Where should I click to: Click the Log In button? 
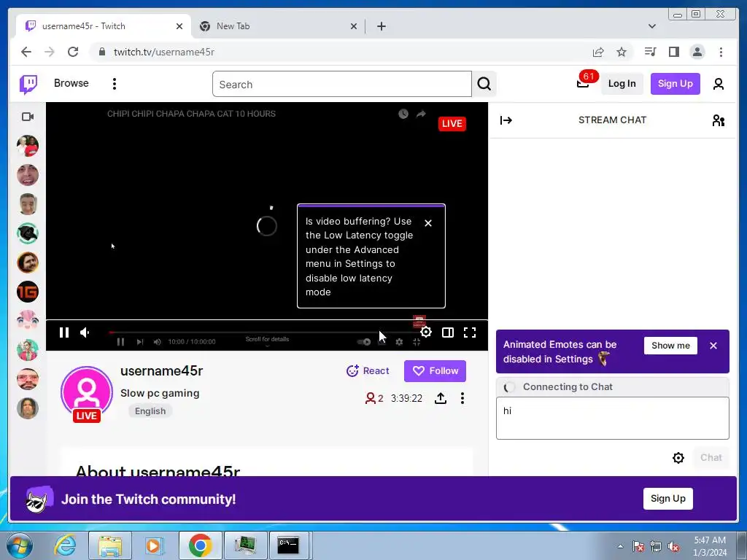coord(622,84)
